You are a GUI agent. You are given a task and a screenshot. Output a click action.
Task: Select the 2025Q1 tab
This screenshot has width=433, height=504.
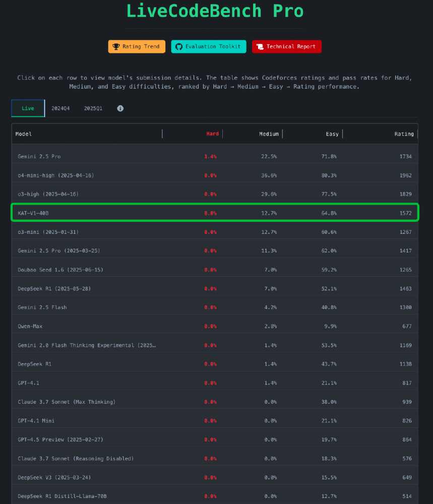coord(93,108)
